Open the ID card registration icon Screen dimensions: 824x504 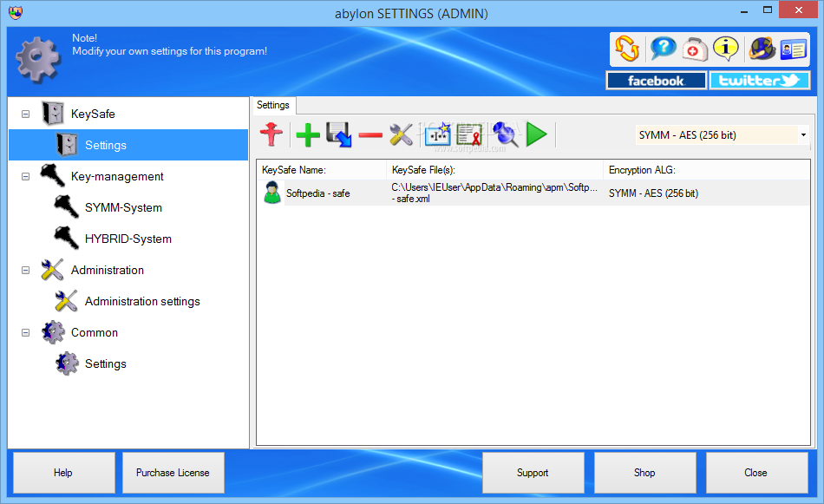point(794,50)
